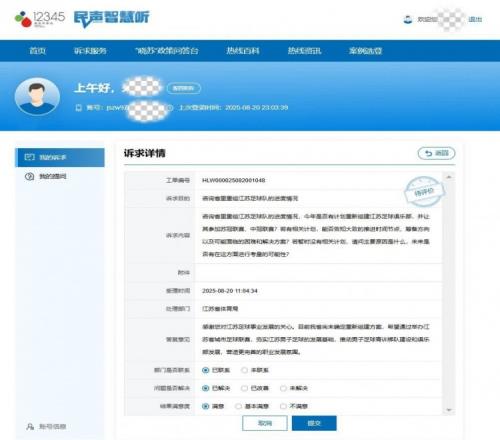Viewport: 500px width, 440px height.
Task: Click the scrollbar up arrow
Action: (449, 177)
